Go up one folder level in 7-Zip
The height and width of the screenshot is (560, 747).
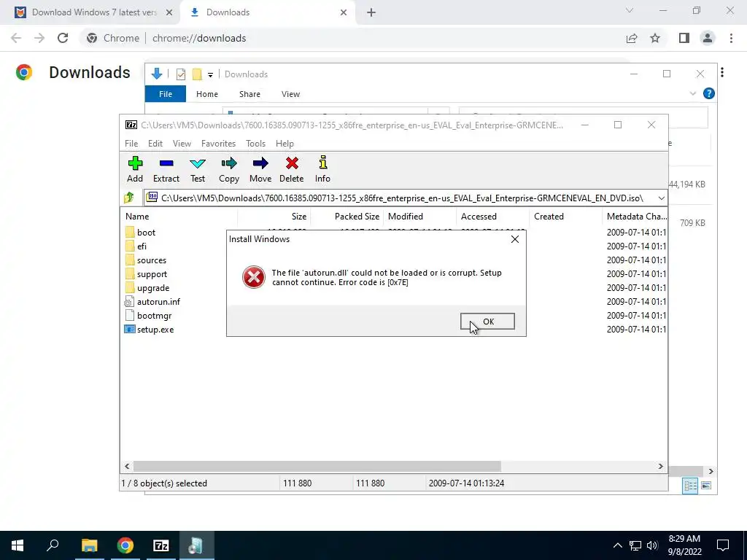pos(128,198)
